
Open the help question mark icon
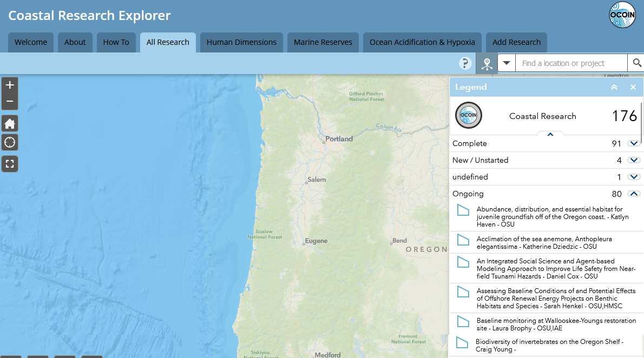point(465,63)
